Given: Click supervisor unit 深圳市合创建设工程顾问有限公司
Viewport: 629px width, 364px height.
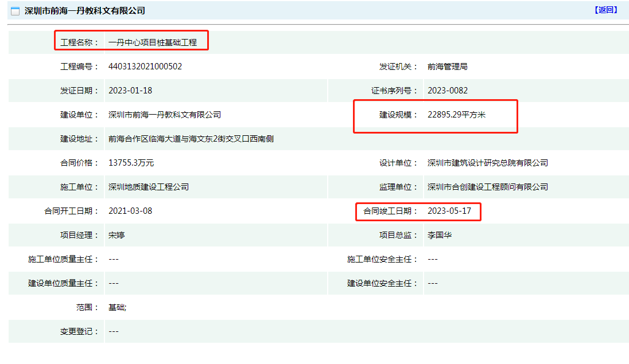Looking at the screenshot, I should (x=488, y=187).
